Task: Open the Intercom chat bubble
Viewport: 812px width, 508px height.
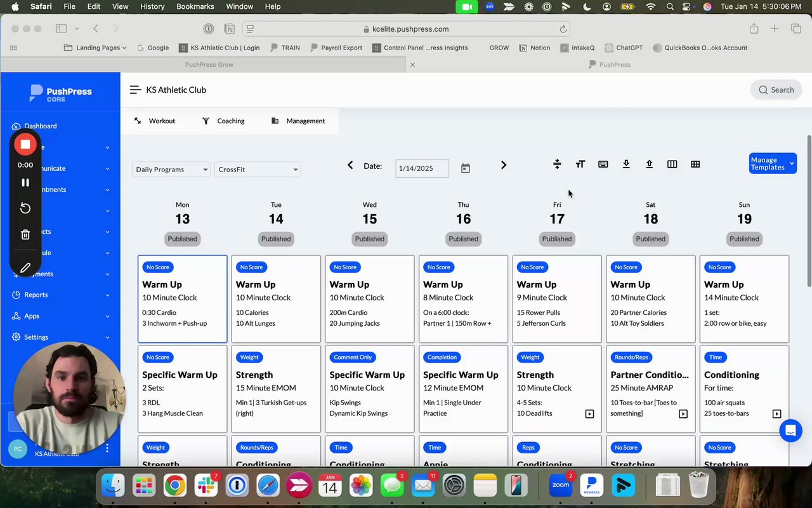Action: tap(790, 431)
